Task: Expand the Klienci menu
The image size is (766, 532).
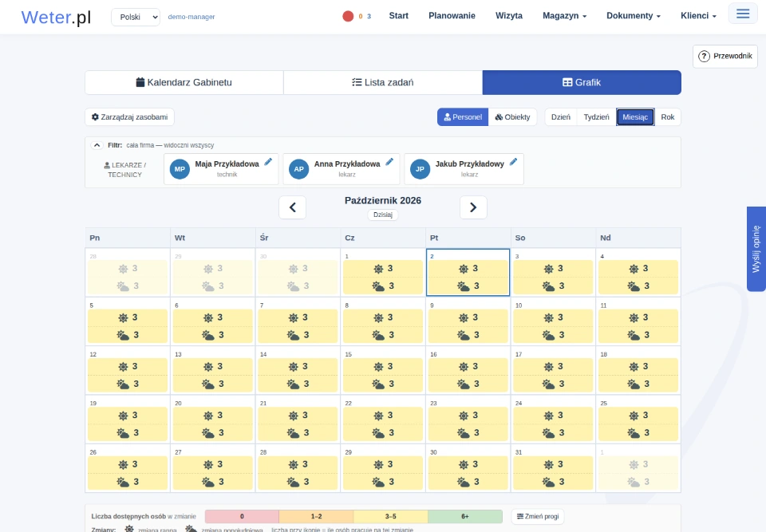Action: coord(698,16)
